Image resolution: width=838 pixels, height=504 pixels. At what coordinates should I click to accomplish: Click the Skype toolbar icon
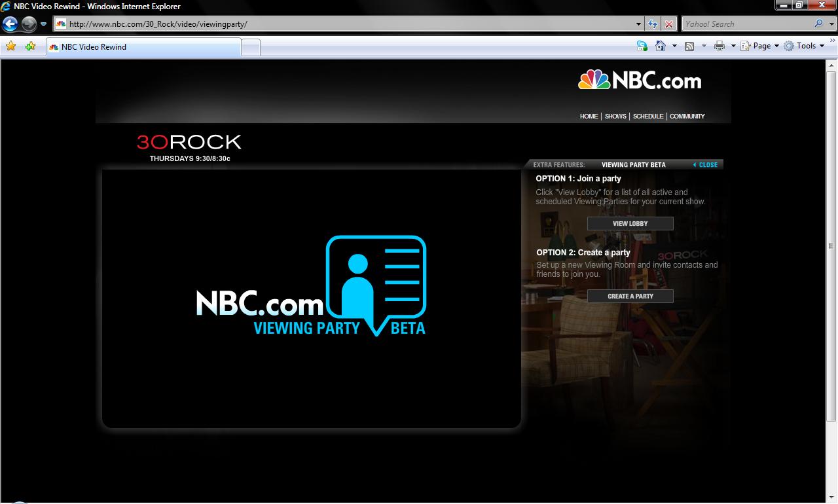642,46
